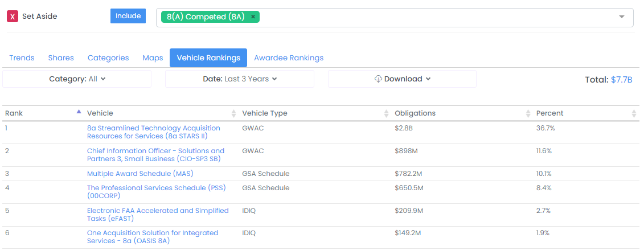Toggle the Include filter mode button
The width and height of the screenshot is (644, 250).
(128, 16)
